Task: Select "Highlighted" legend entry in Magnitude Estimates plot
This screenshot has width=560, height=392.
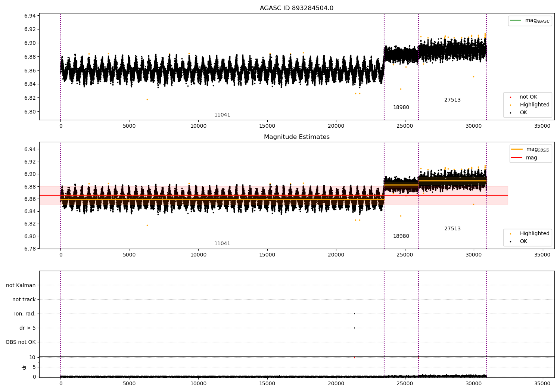Action: point(535,234)
